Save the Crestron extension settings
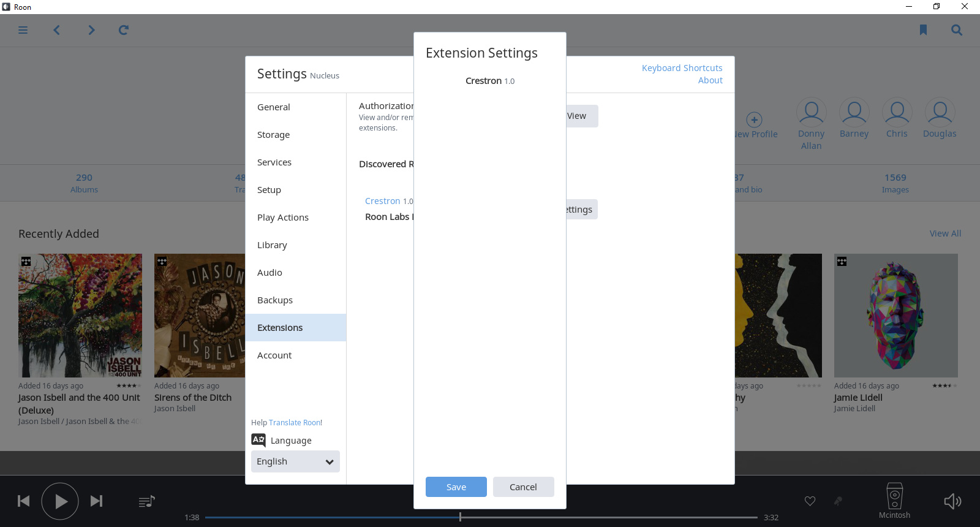The width and height of the screenshot is (980, 527). click(456, 487)
